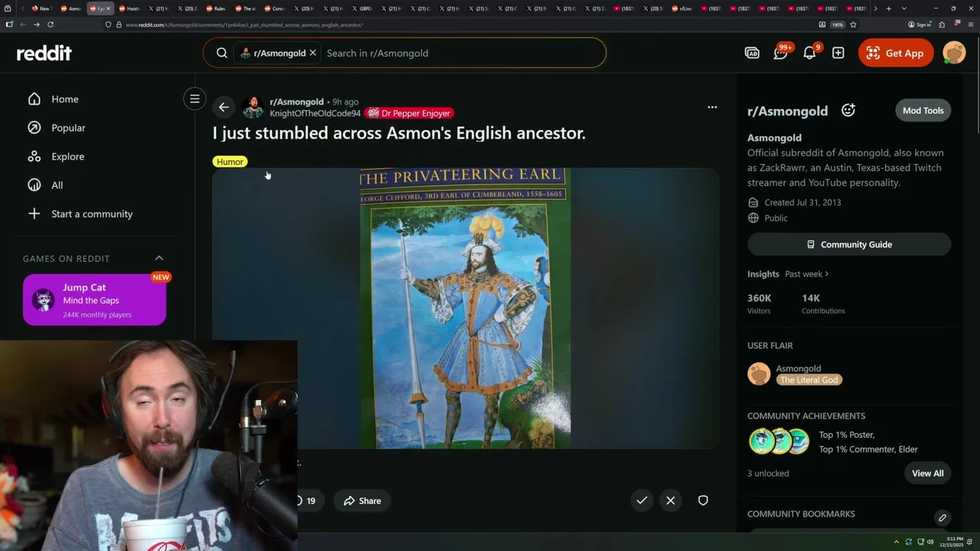Click the Share button
The height and width of the screenshot is (551, 980).
[362, 500]
